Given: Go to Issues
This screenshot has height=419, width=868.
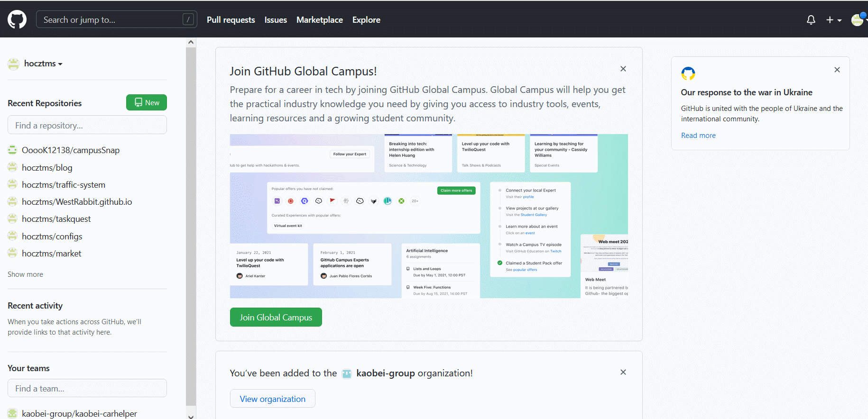Looking at the screenshot, I should point(276,20).
